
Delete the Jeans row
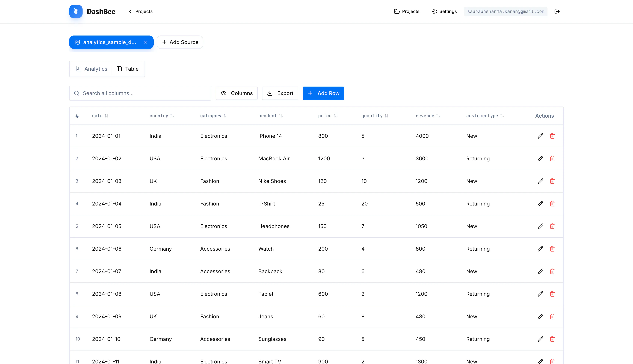[552, 316]
